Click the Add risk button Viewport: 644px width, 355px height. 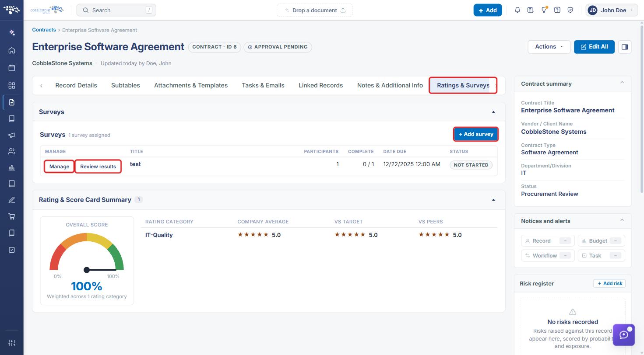pos(609,283)
